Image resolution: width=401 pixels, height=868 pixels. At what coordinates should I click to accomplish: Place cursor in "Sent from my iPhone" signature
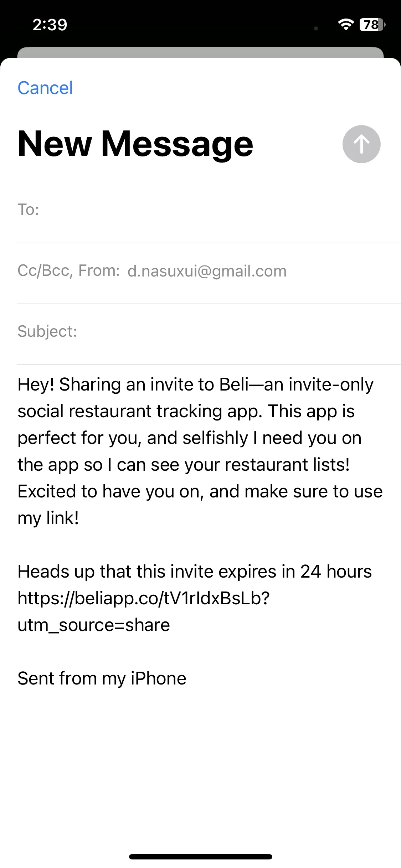[102, 678]
